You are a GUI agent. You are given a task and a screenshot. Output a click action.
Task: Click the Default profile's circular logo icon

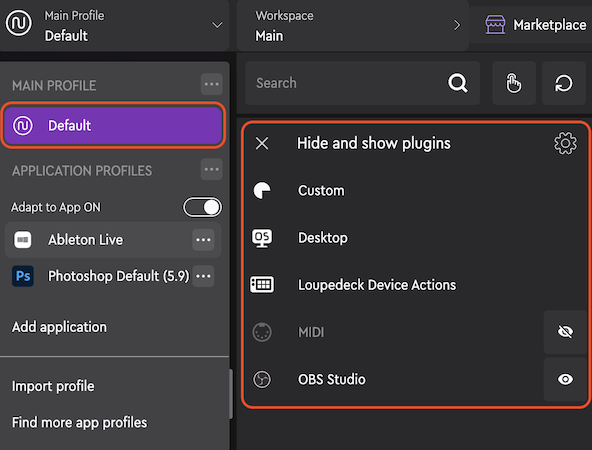pos(23,125)
